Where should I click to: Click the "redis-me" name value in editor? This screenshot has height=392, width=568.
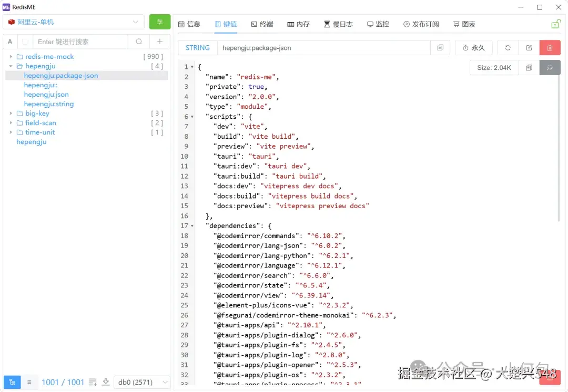click(x=256, y=77)
